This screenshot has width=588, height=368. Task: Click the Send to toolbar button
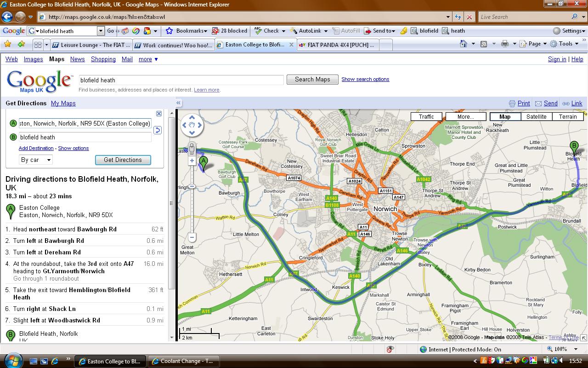[379, 31]
